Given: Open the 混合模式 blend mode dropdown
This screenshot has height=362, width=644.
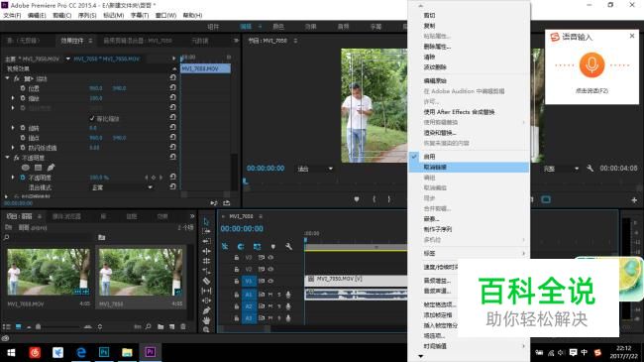Looking at the screenshot, I should pos(122,187).
